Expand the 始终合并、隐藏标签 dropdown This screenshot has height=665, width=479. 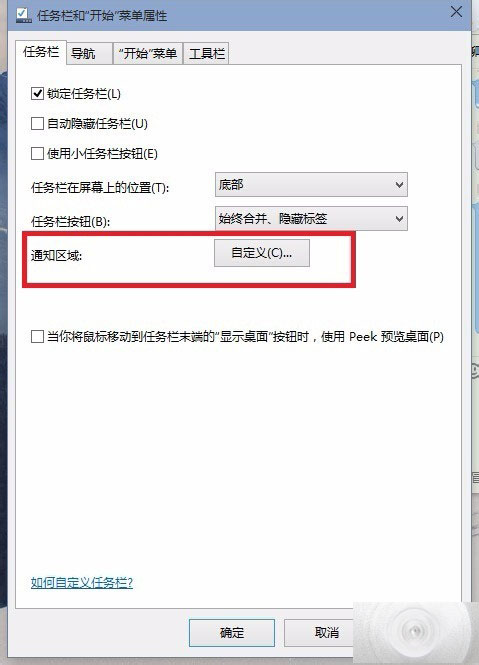tap(311, 218)
